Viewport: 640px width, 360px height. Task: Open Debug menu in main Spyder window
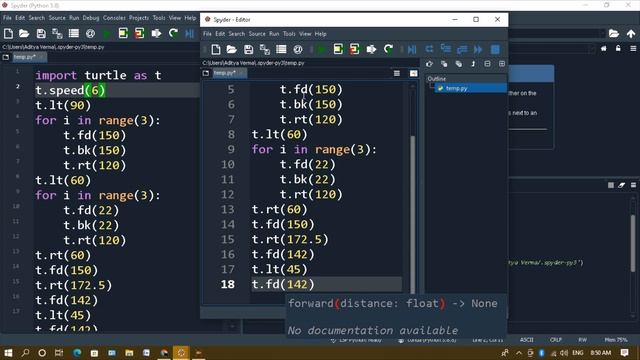point(91,18)
